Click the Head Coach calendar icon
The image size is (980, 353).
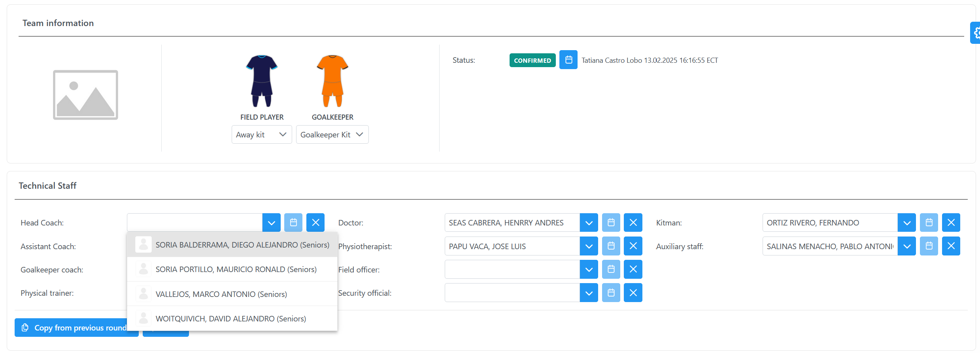(293, 223)
